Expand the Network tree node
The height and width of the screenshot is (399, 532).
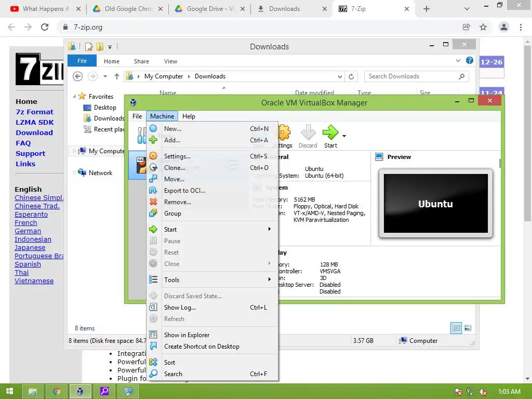click(74, 172)
